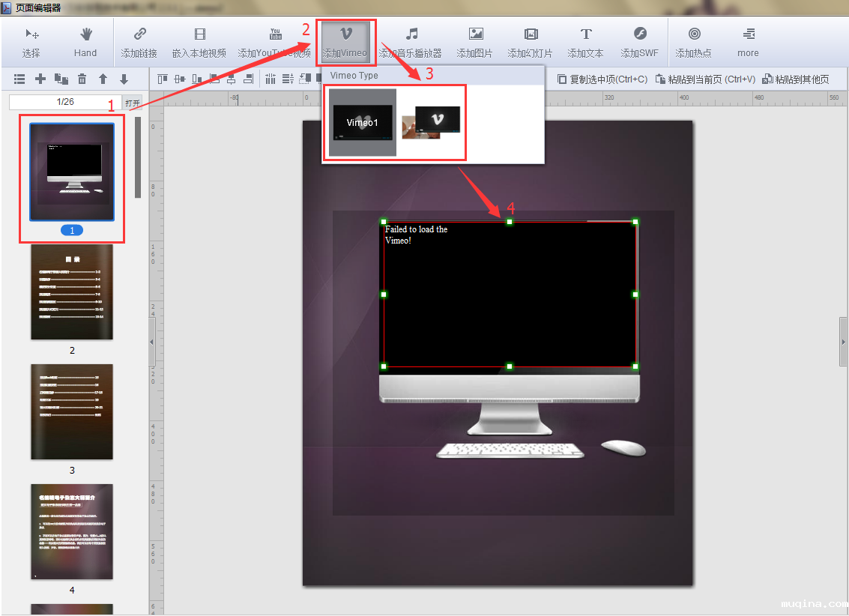The height and width of the screenshot is (616, 849).
Task: Select page 2 thumbnail
Action: (x=72, y=292)
